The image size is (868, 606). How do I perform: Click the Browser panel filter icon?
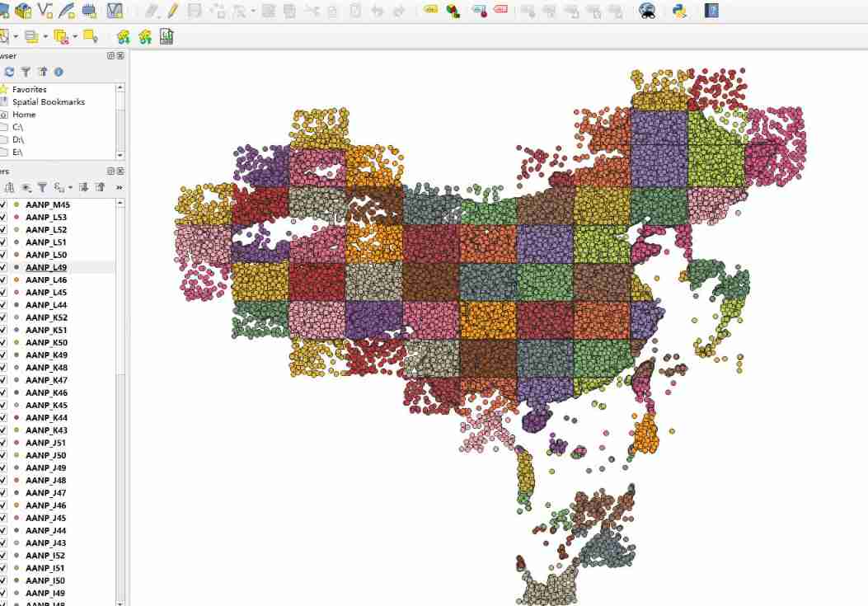coord(26,72)
